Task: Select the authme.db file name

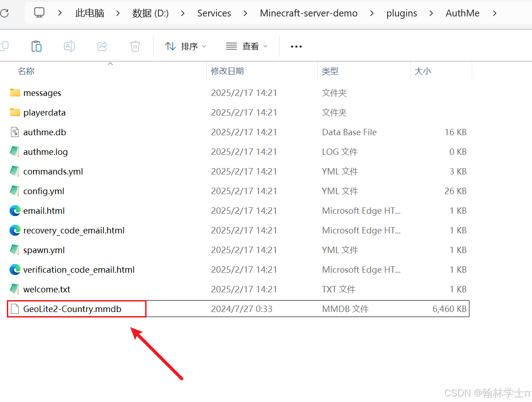Action: tap(44, 132)
